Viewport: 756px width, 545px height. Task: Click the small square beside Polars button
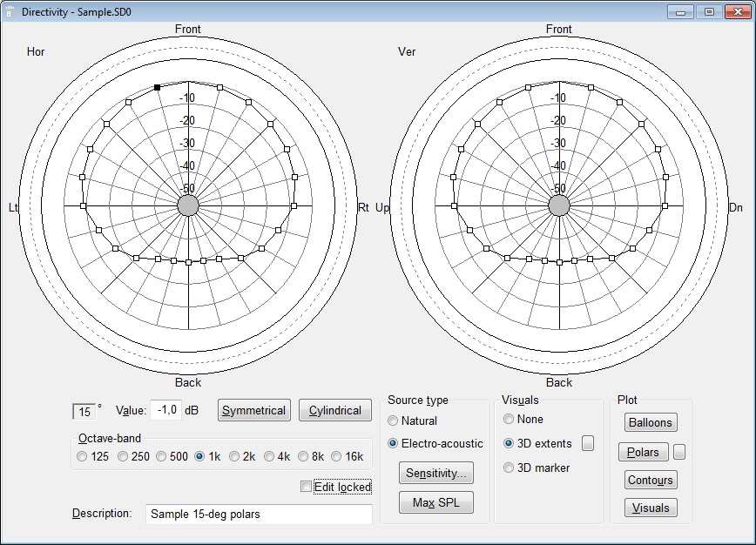click(680, 452)
